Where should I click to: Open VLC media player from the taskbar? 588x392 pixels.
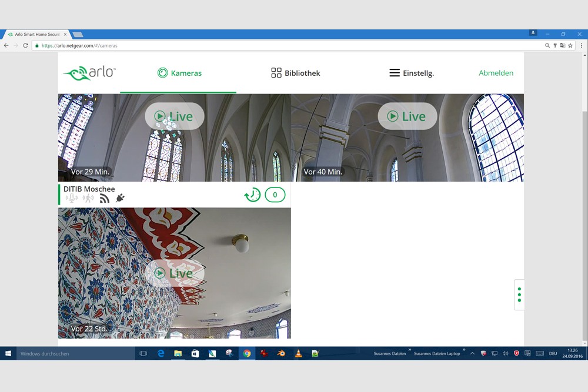[299, 354]
